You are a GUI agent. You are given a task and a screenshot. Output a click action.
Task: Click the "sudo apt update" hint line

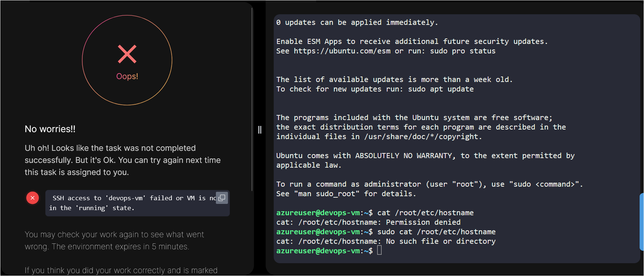(x=375, y=89)
